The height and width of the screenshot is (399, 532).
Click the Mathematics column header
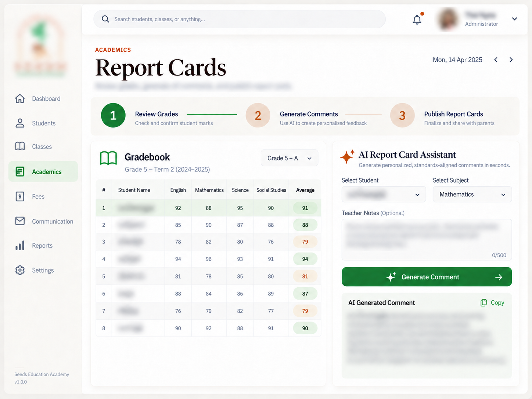209,190
